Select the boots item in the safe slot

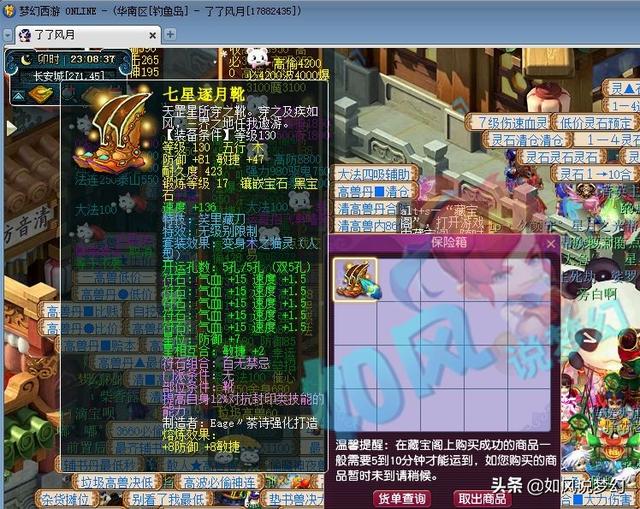coord(356,280)
